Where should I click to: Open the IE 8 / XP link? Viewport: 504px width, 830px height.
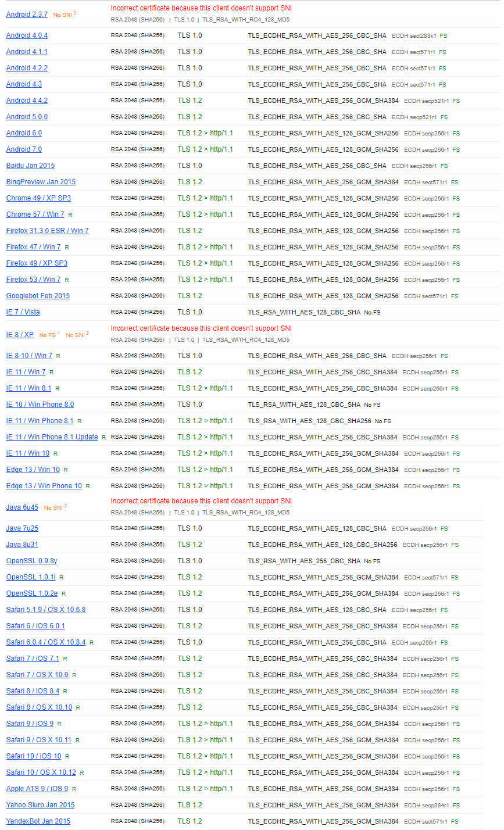20,335
